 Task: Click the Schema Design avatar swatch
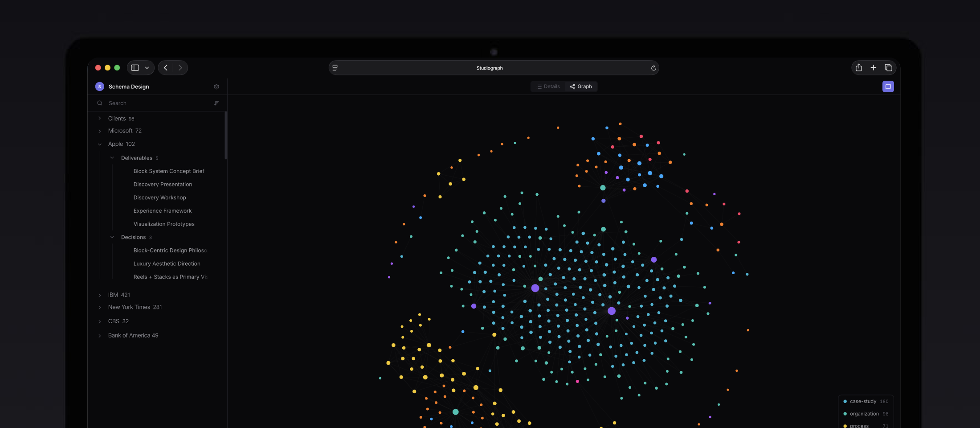click(99, 86)
